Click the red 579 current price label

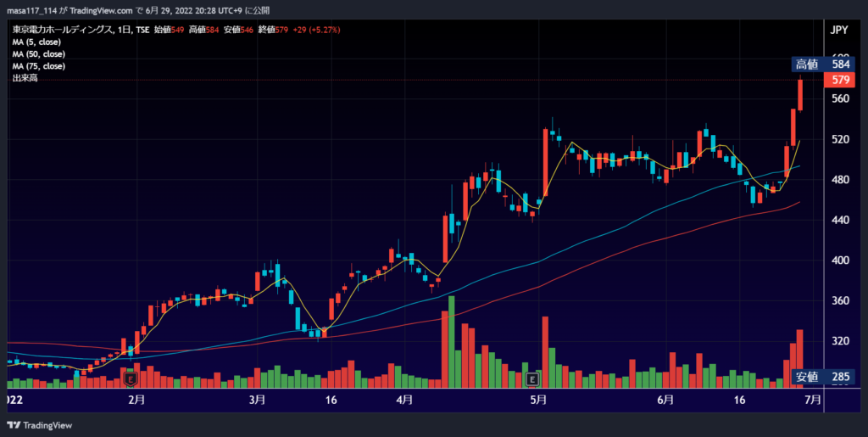click(x=840, y=81)
